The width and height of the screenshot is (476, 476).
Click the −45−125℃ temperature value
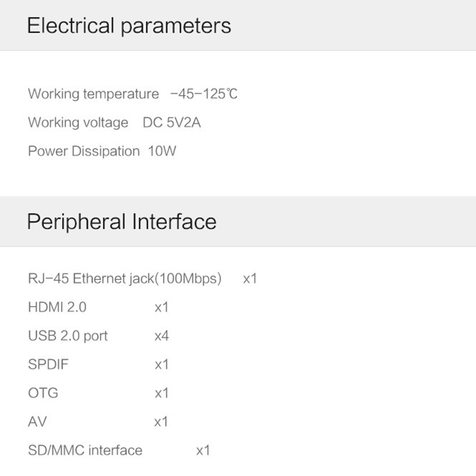tap(204, 94)
